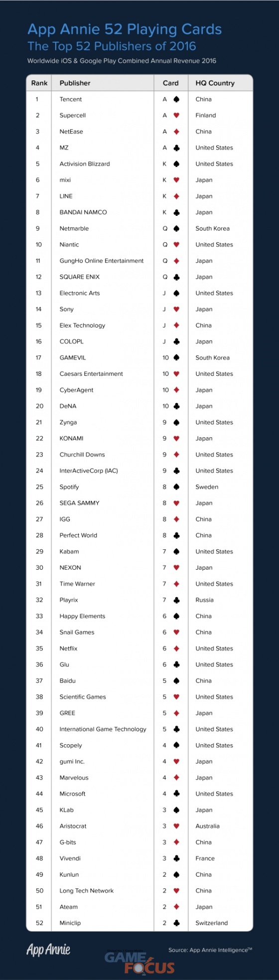Click the App Annie logo at bottom
This screenshot has width=279, height=980.
coord(48,950)
